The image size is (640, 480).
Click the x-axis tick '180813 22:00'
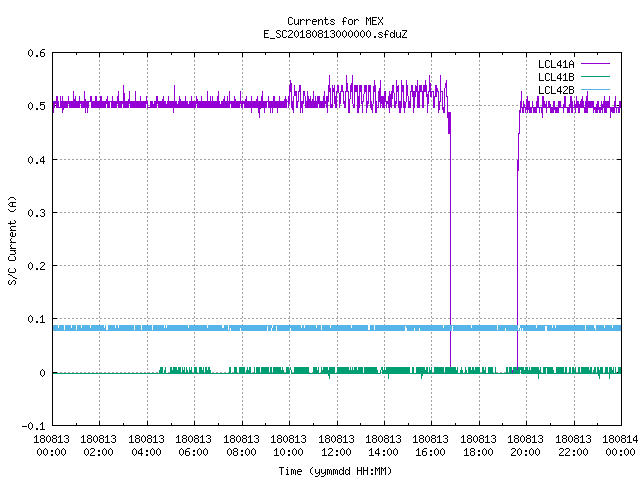pyautogui.click(x=573, y=445)
